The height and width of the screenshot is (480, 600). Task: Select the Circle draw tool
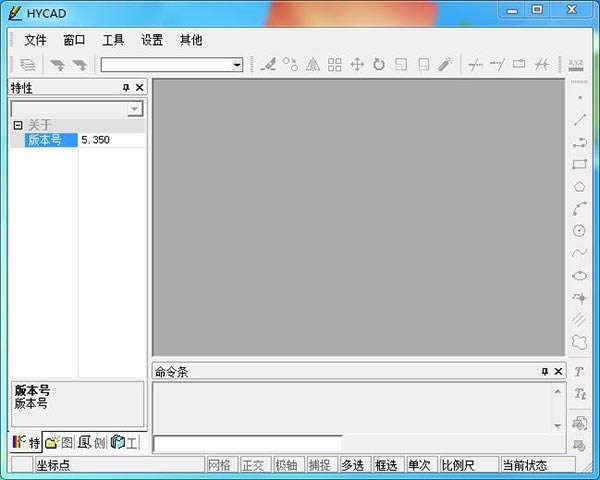click(579, 230)
